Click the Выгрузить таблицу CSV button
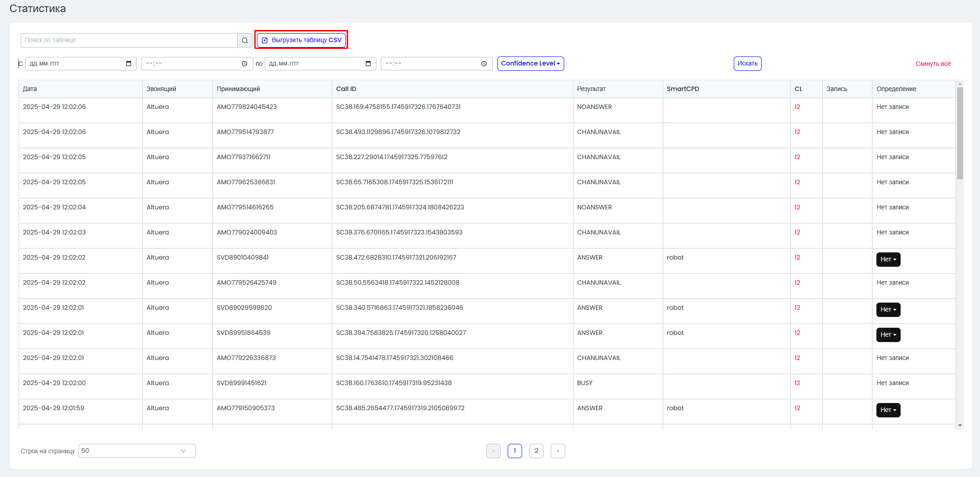 301,40
